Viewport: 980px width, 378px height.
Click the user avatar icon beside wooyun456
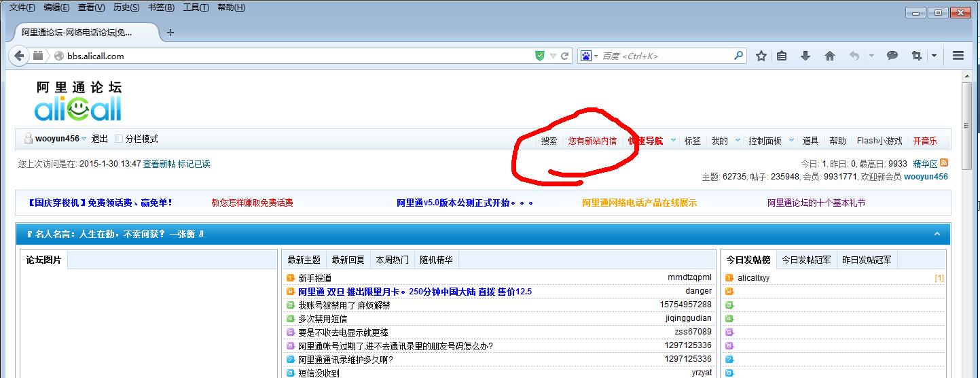[29, 139]
